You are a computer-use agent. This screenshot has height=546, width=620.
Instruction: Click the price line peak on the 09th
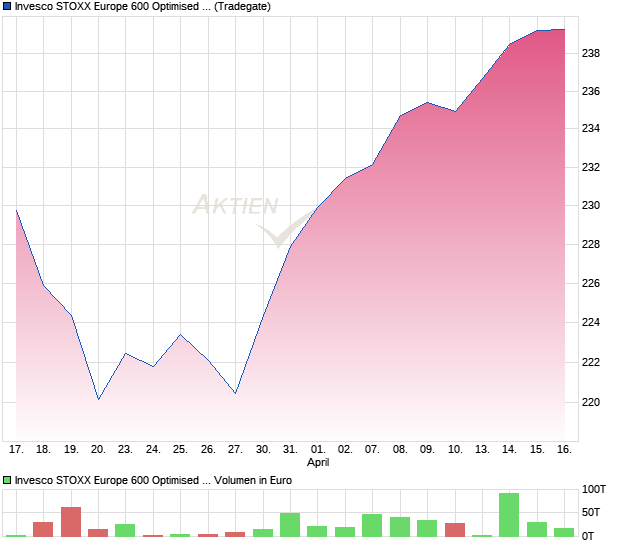point(427,103)
